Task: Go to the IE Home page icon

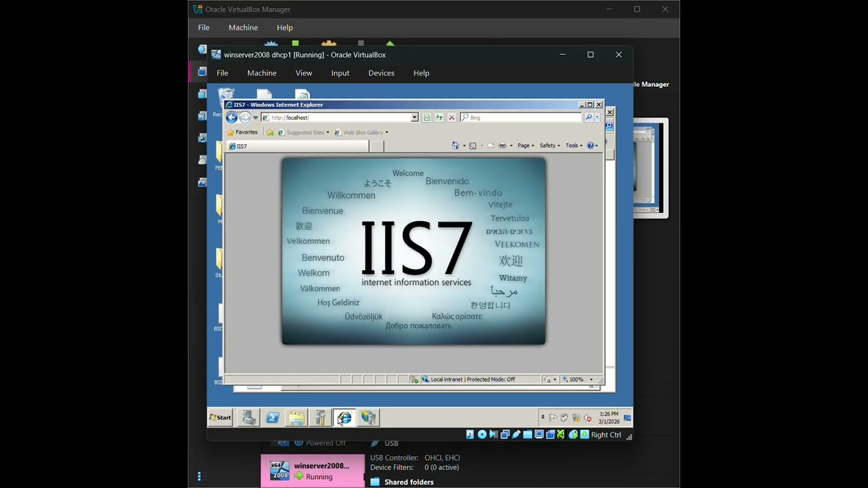Action: tap(455, 146)
